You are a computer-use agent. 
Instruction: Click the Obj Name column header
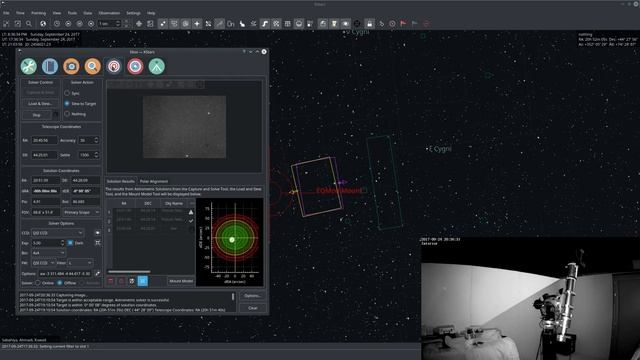174,203
